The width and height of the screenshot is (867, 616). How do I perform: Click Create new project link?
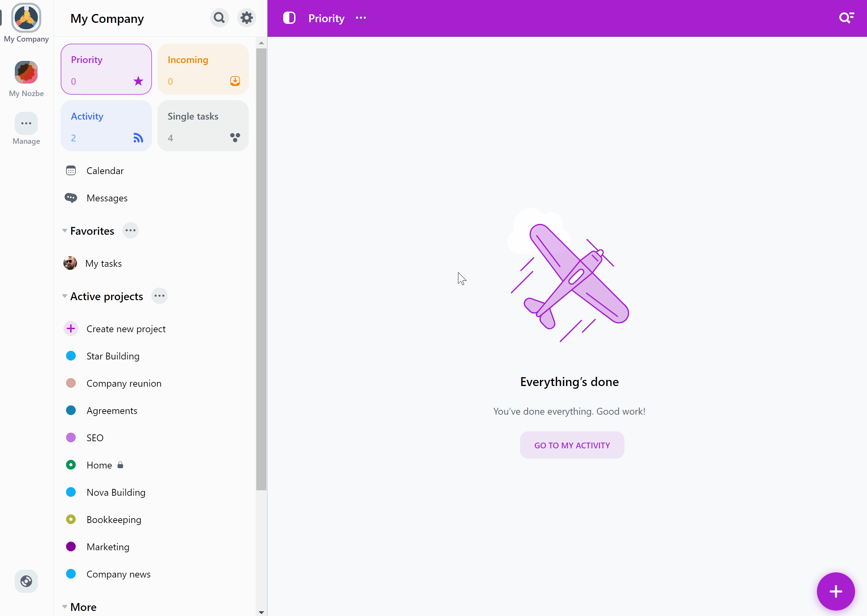pyautogui.click(x=125, y=329)
